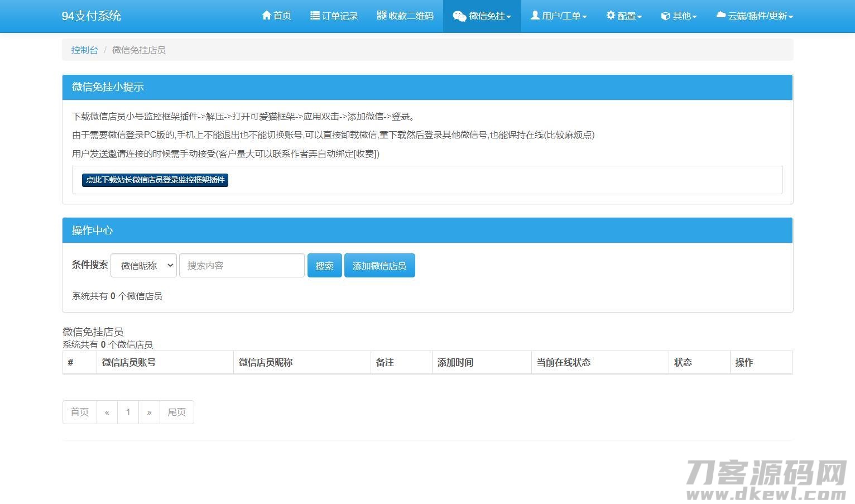The width and height of the screenshot is (855, 504).
Task: Click the QR code icon for 收款二维码
Action: pos(382,16)
